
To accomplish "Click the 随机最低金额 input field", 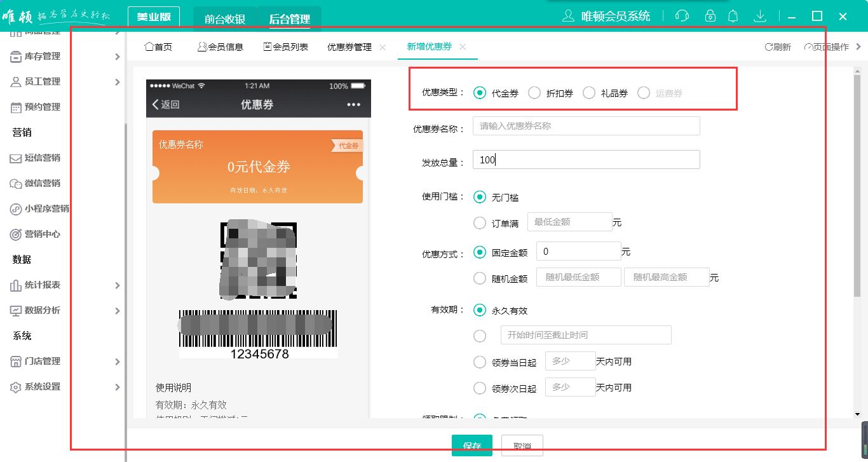I will [579, 277].
